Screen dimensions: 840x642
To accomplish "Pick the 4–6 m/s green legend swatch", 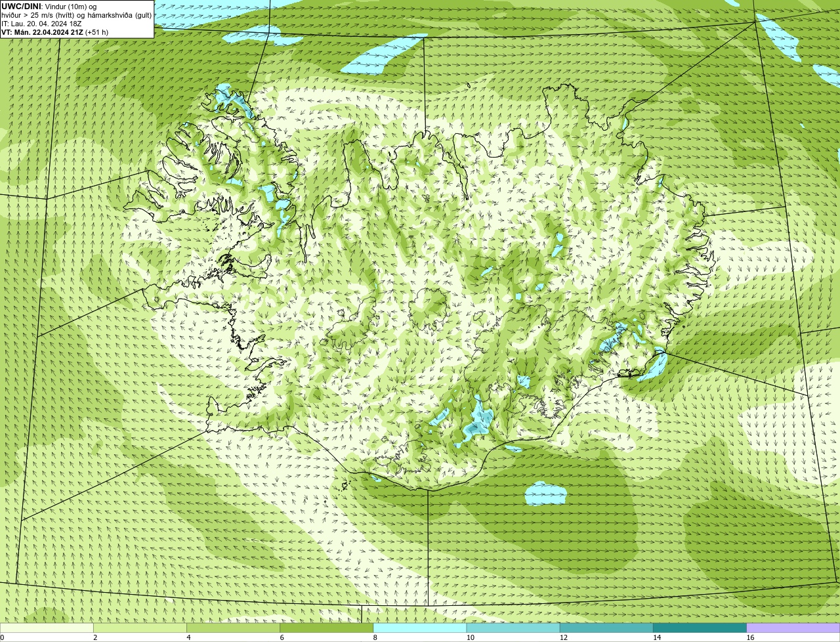I will coord(234,628).
